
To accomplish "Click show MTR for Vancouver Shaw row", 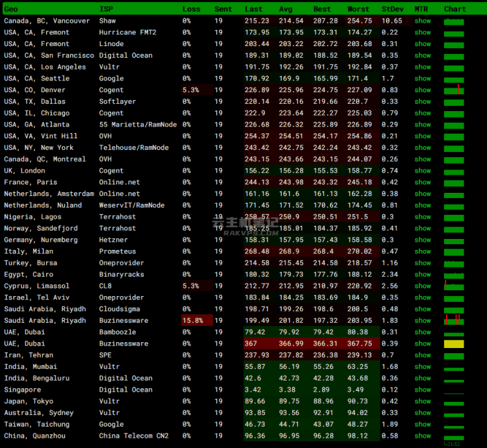I will coord(423,21).
